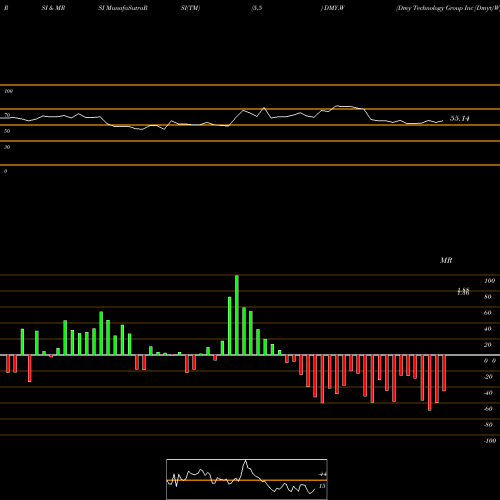Click the 'SI MunafaSutraR' header text
The width and height of the screenshot is (500, 500).
[x=123, y=8]
